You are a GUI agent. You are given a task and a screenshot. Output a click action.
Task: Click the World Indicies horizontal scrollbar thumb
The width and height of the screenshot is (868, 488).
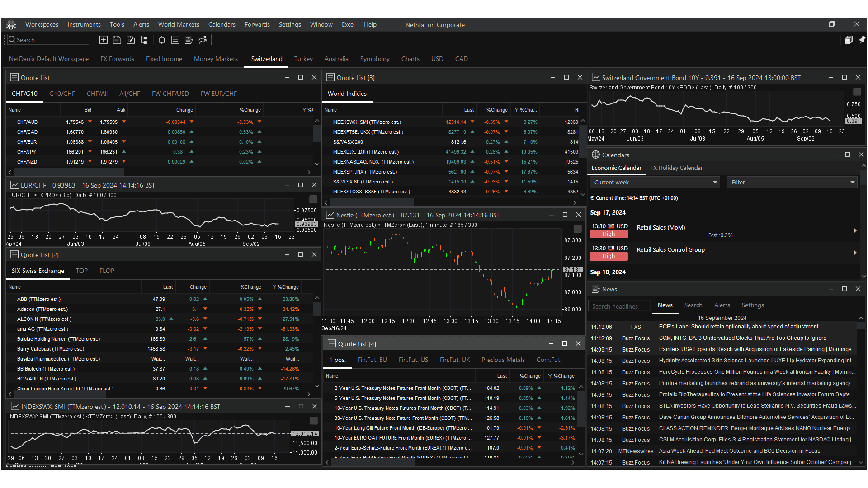coord(372,203)
